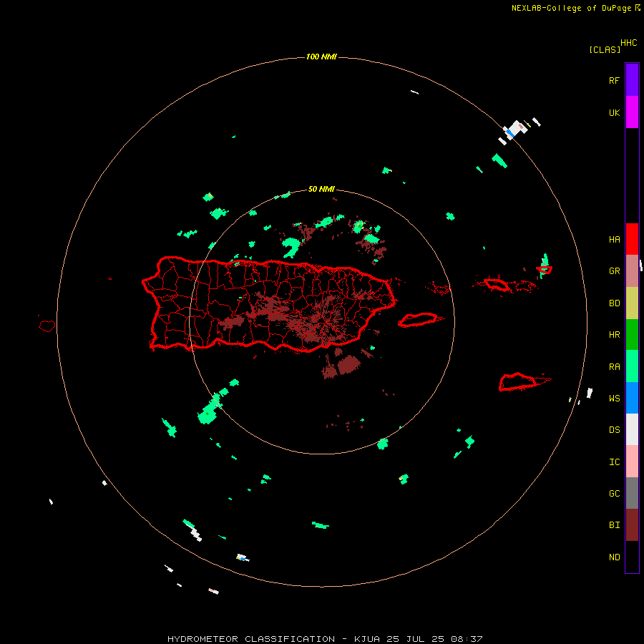Click the IC legend label
This screenshot has height=644, width=644.
pos(614,462)
